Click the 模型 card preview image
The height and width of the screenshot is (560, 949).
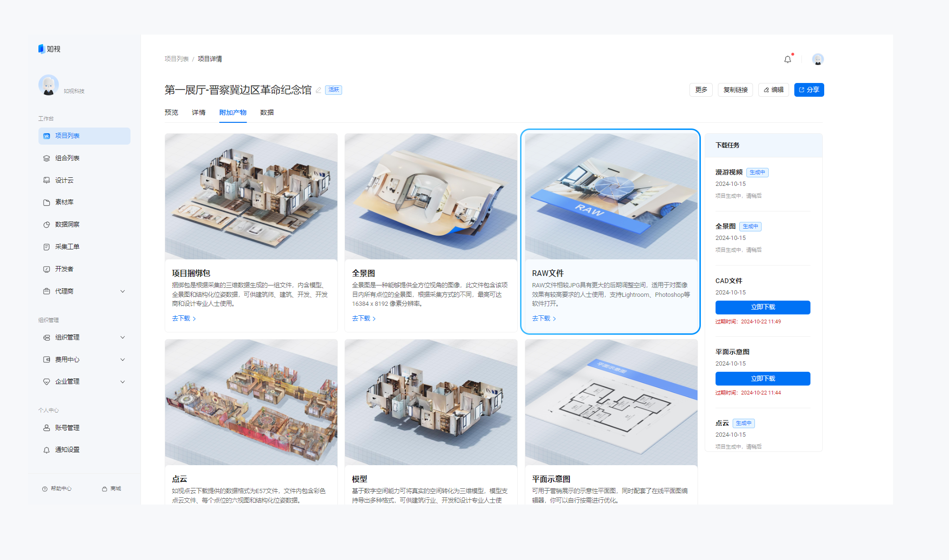[431, 402]
